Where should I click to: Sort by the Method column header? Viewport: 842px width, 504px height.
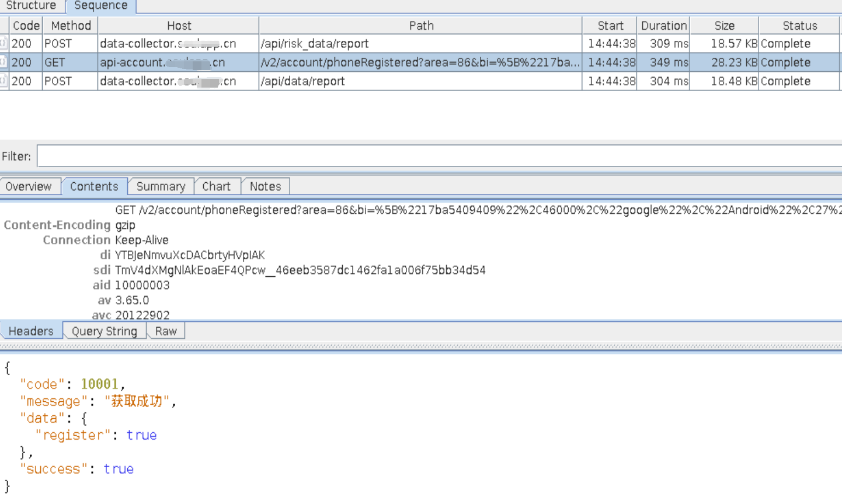click(71, 26)
